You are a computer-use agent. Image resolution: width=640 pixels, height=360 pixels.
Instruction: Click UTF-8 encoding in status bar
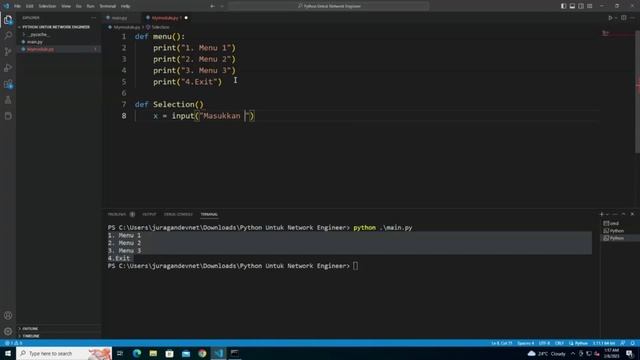pos(544,343)
